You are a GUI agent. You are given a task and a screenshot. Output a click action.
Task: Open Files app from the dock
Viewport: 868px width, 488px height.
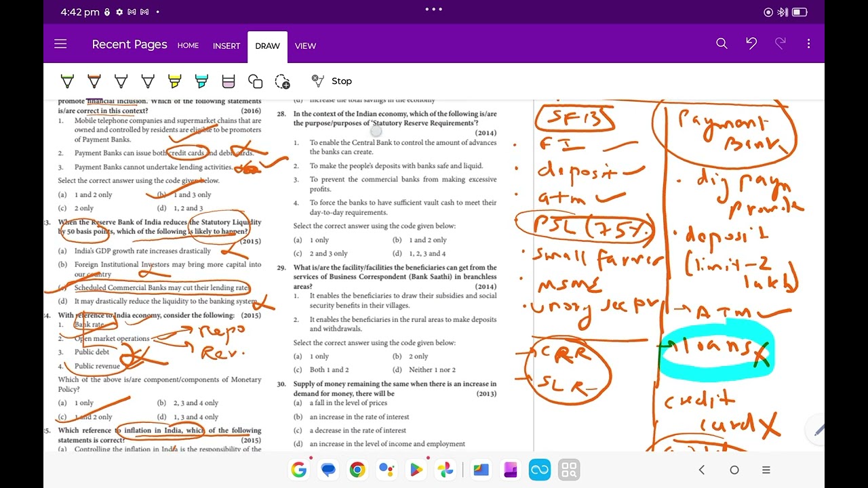[481, 470]
